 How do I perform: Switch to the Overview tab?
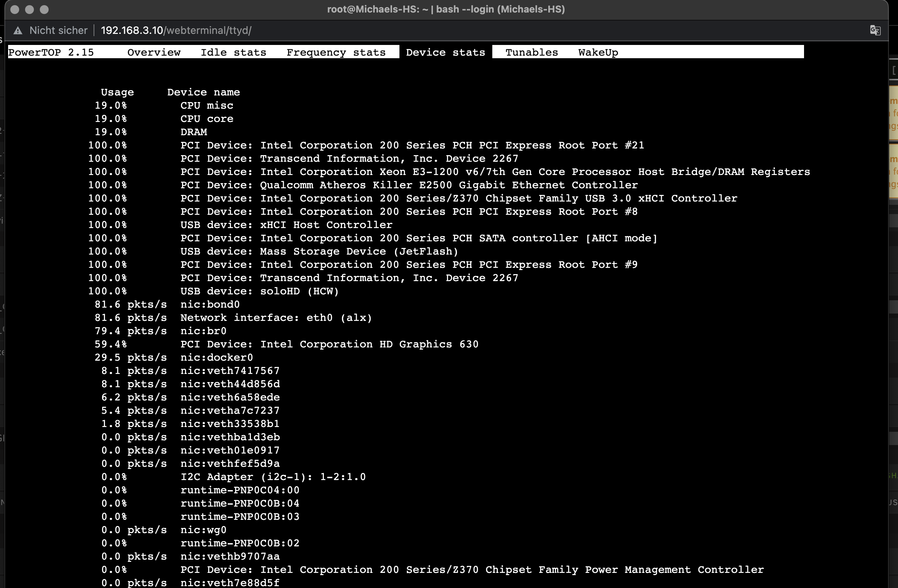pyautogui.click(x=154, y=52)
